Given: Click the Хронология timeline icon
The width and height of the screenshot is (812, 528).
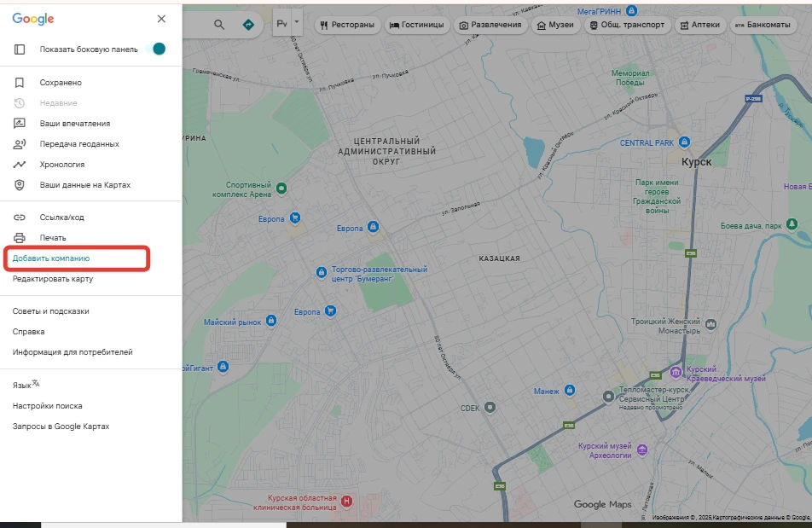Looking at the screenshot, I should tap(18, 164).
